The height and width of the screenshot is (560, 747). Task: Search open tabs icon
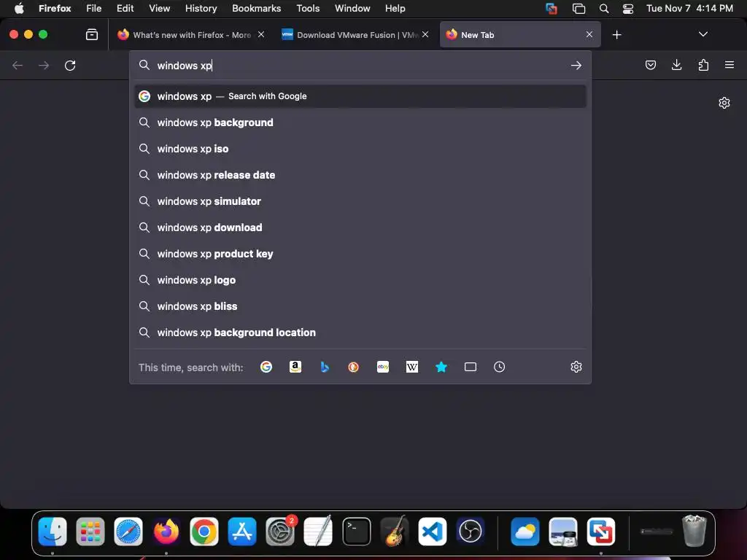click(471, 367)
